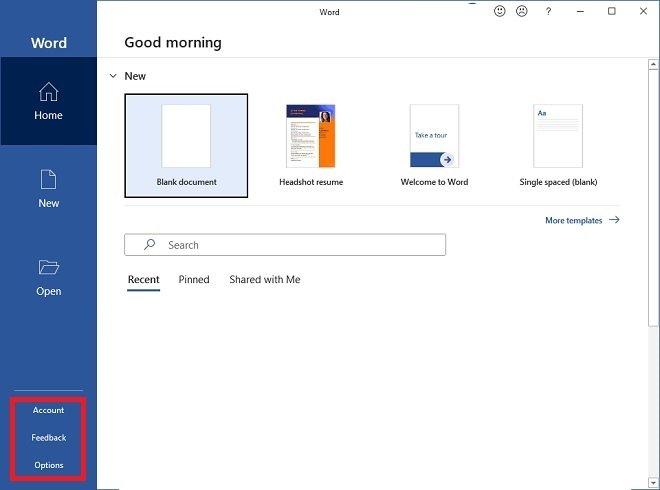The height and width of the screenshot is (490, 660).
Task: Click the Good morning greeting text
Action: (173, 43)
